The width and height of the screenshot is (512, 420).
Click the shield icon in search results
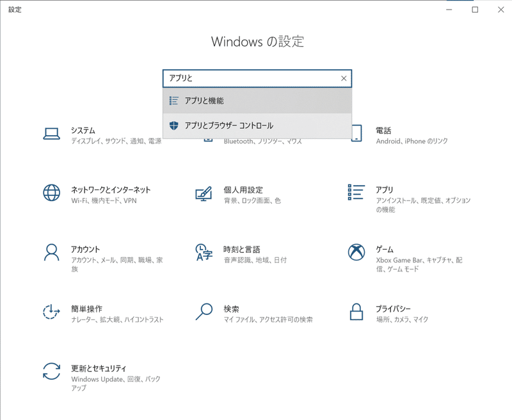173,125
